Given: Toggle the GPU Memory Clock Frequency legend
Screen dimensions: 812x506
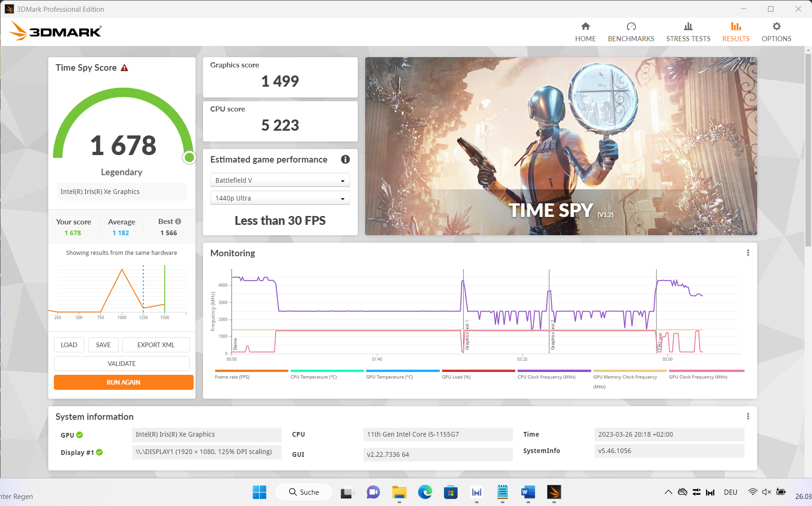Looking at the screenshot, I should [630, 379].
